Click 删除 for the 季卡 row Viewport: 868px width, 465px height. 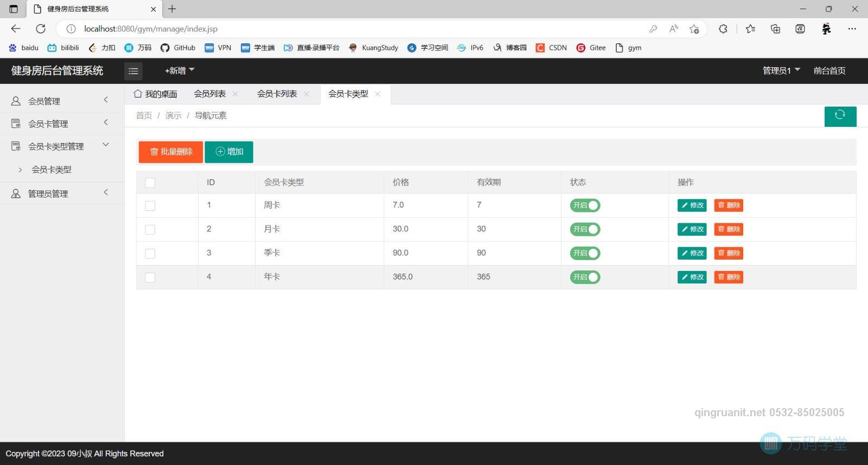[x=729, y=253]
